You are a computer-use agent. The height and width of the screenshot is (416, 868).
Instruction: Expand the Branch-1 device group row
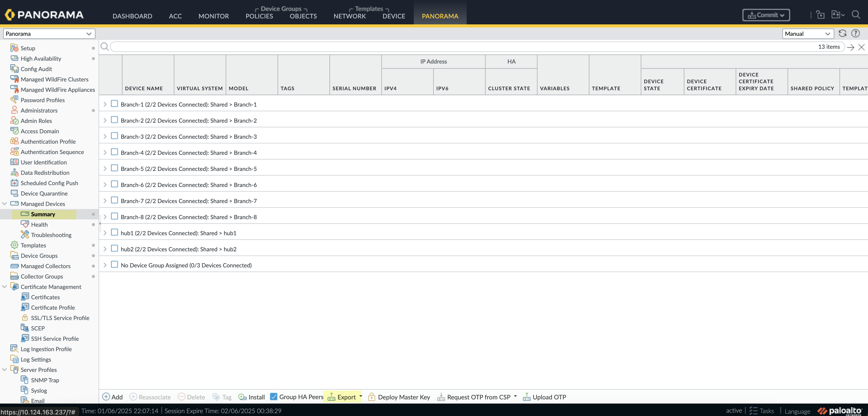click(105, 105)
